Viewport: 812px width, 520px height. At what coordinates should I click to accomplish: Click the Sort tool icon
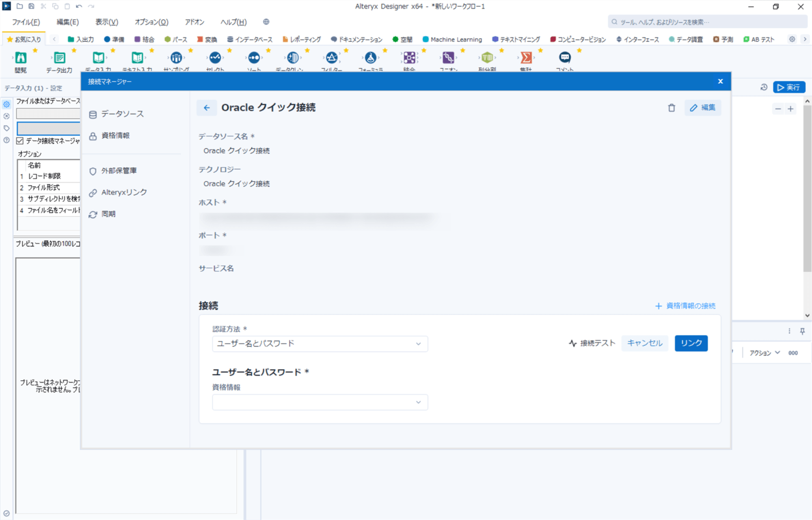coord(254,58)
